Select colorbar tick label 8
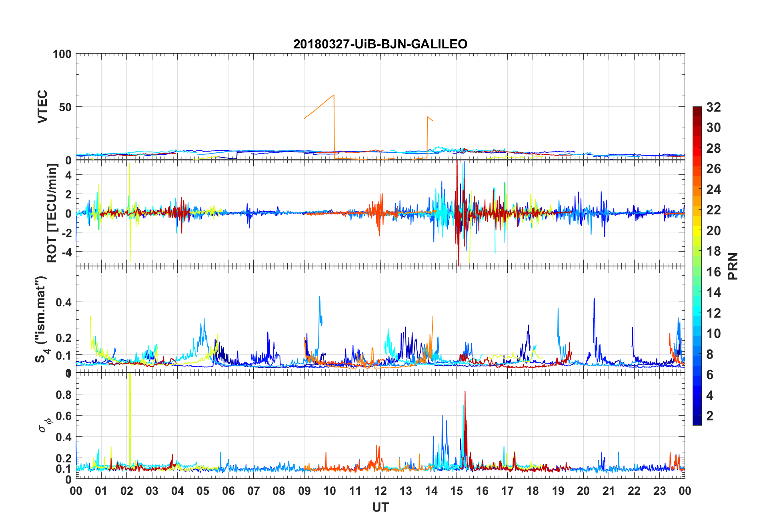The width and height of the screenshot is (761, 532). pos(710,354)
